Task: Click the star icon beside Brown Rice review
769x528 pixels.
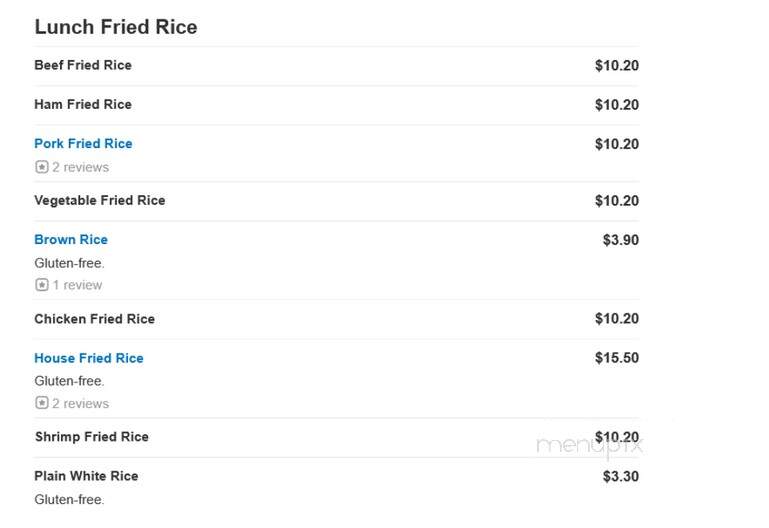Action: (42, 285)
